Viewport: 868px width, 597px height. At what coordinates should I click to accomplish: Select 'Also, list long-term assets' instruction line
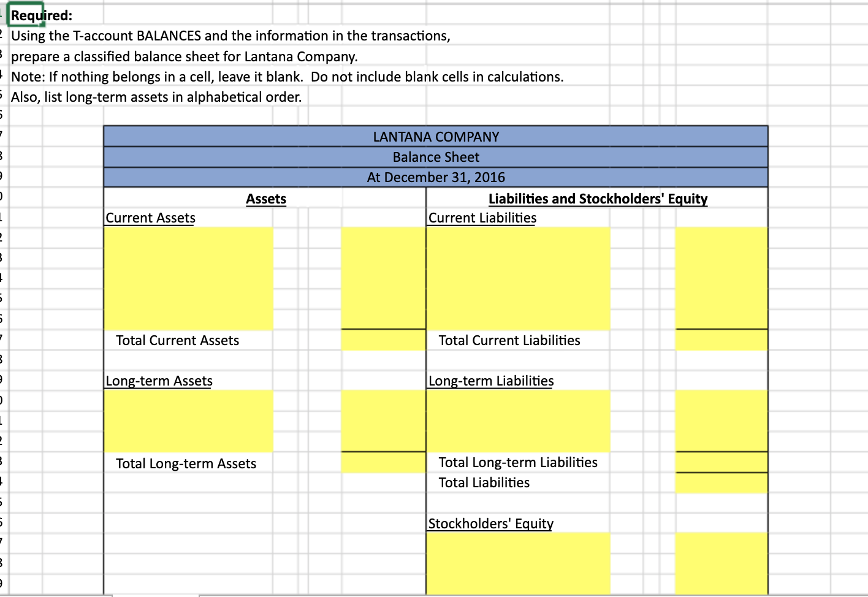[156, 97]
